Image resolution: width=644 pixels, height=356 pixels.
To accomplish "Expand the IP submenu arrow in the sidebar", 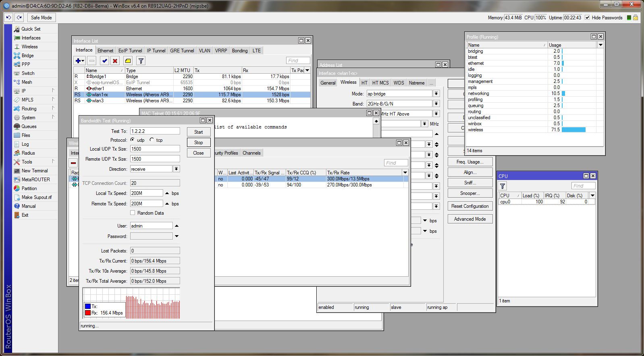I will click(x=53, y=91).
